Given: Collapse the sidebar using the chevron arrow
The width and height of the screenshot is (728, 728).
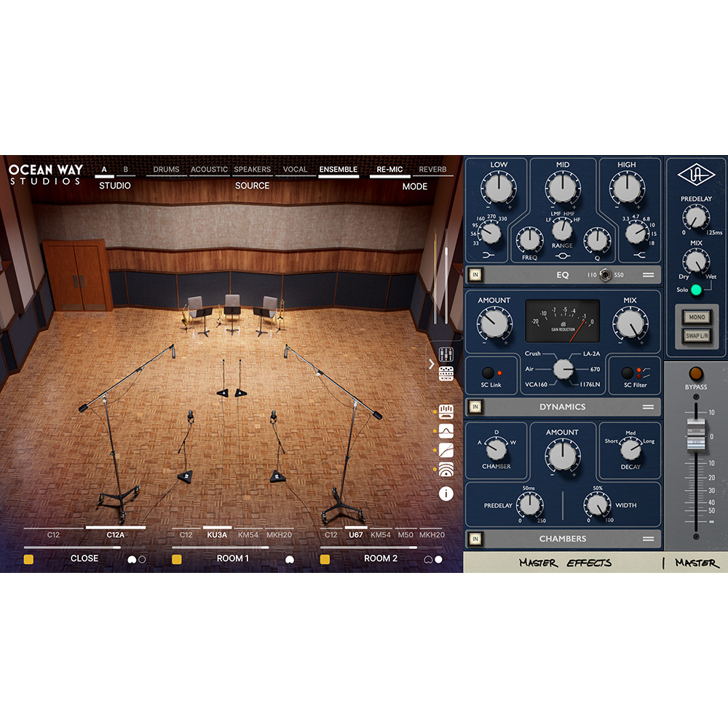Looking at the screenshot, I should [x=431, y=363].
